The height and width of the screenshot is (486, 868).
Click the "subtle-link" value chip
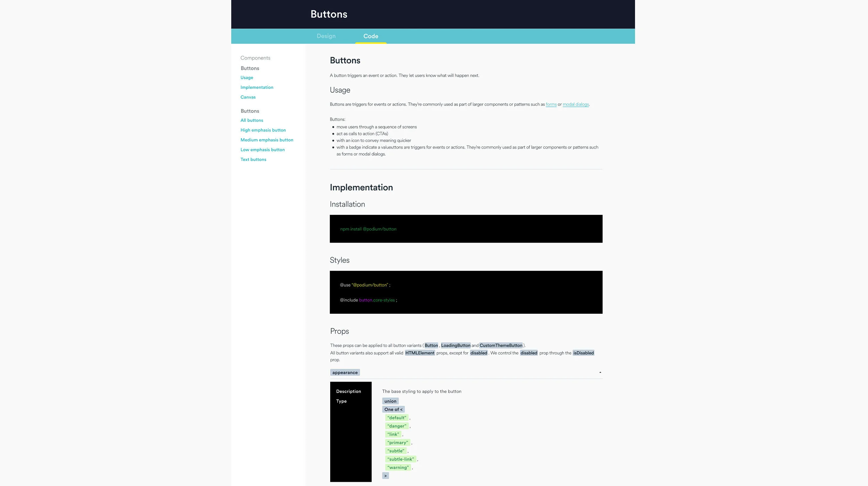pyautogui.click(x=400, y=459)
